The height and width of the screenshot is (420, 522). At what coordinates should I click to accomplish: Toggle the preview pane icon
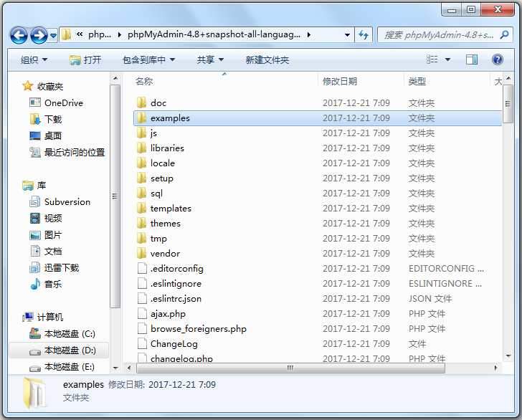[471, 59]
